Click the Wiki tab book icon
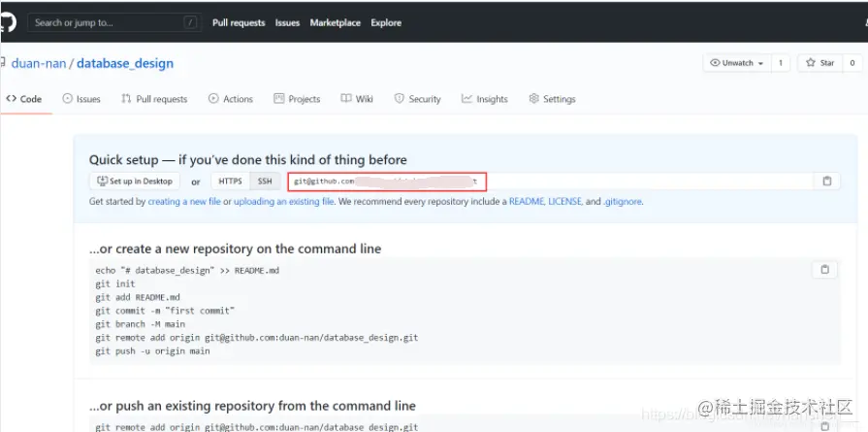Screen dimensions: 868x432 click(346, 99)
